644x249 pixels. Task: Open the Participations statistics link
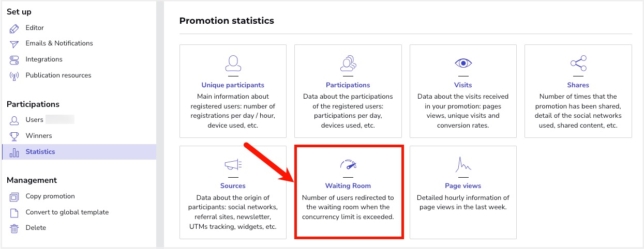[x=348, y=85]
